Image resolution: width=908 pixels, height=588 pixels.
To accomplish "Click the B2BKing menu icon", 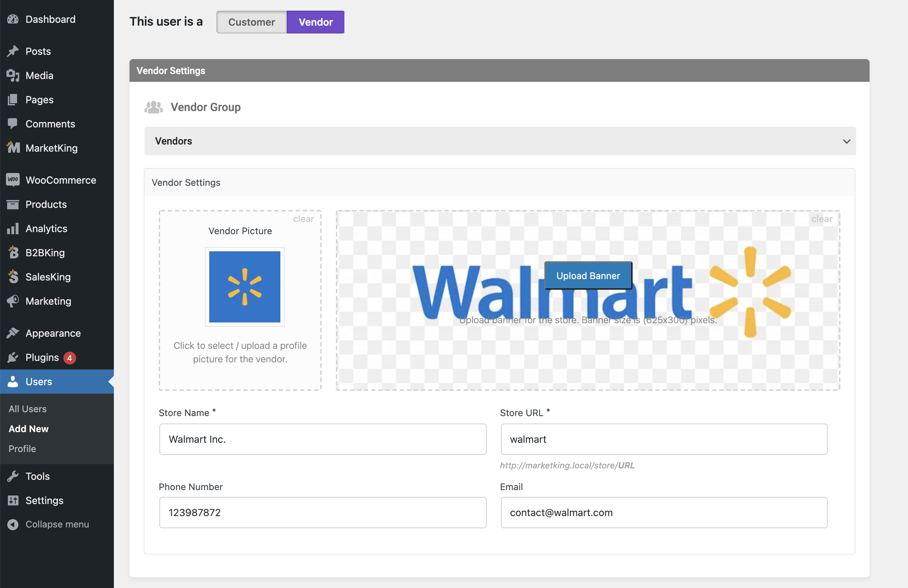I will [x=13, y=253].
